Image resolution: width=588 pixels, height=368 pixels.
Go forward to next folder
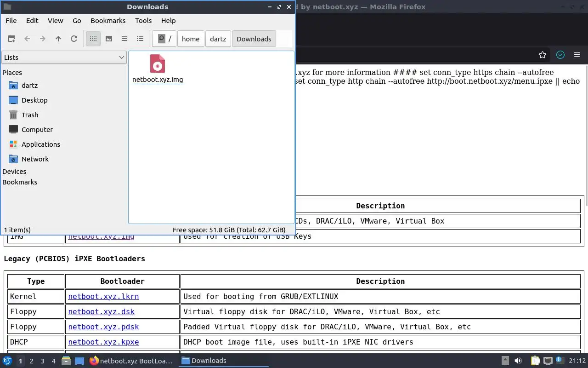43,39
